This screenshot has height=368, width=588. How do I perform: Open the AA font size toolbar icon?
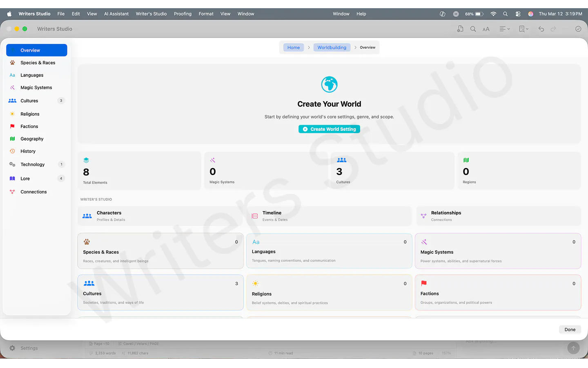pos(486,29)
